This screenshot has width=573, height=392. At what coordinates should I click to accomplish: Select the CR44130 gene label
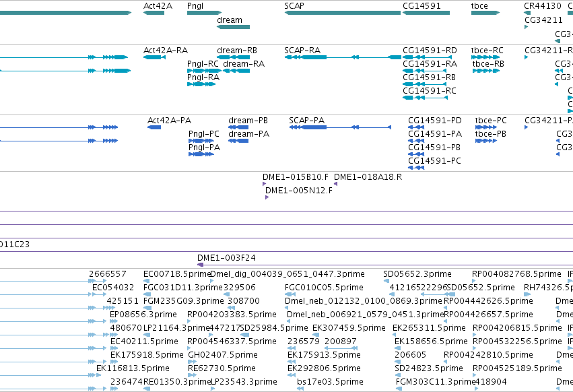542,6
